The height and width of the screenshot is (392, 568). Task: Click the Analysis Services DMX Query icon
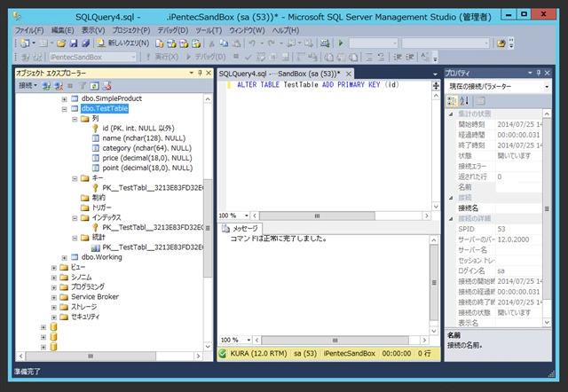pos(184,43)
